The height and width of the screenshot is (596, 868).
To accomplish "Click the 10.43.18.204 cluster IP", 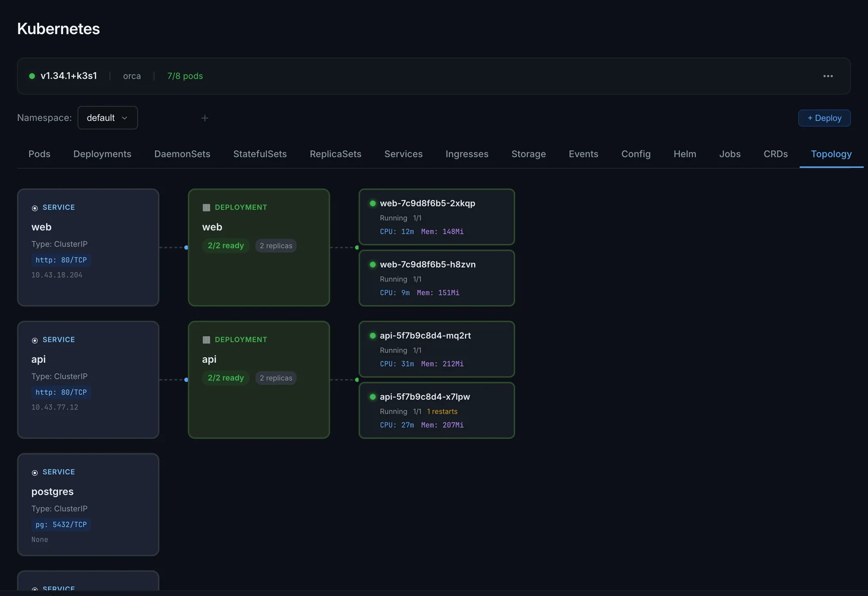I will pyautogui.click(x=57, y=275).
